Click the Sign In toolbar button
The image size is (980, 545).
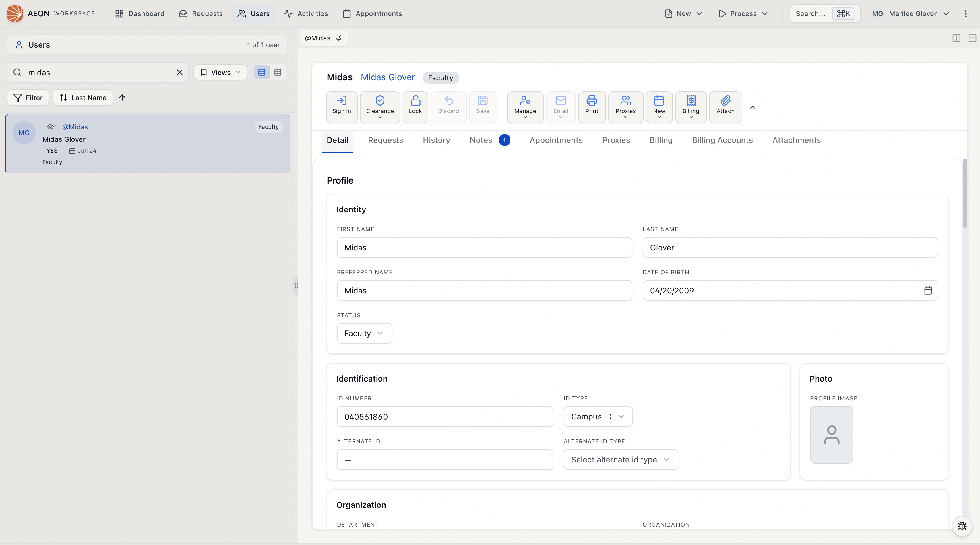[x=341, y=107]
